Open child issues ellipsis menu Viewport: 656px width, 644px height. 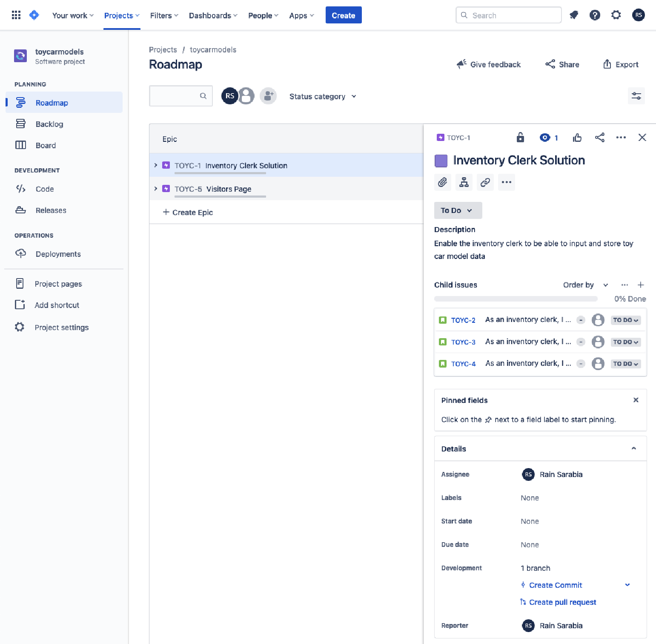624,285
